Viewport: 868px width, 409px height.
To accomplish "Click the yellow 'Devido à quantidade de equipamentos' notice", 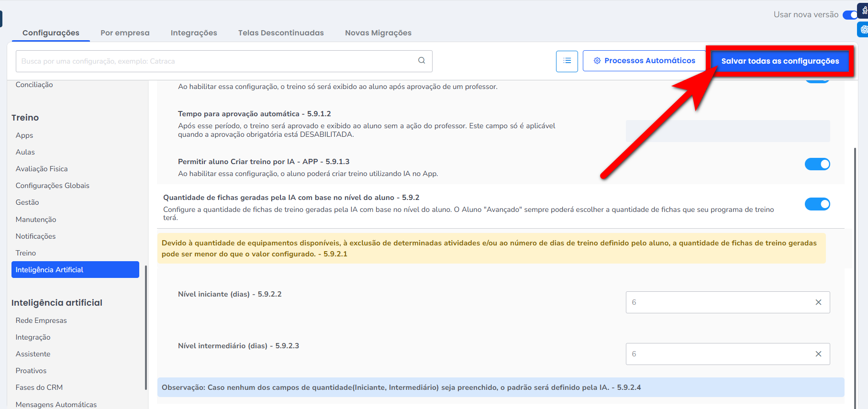I will point(491,248).
